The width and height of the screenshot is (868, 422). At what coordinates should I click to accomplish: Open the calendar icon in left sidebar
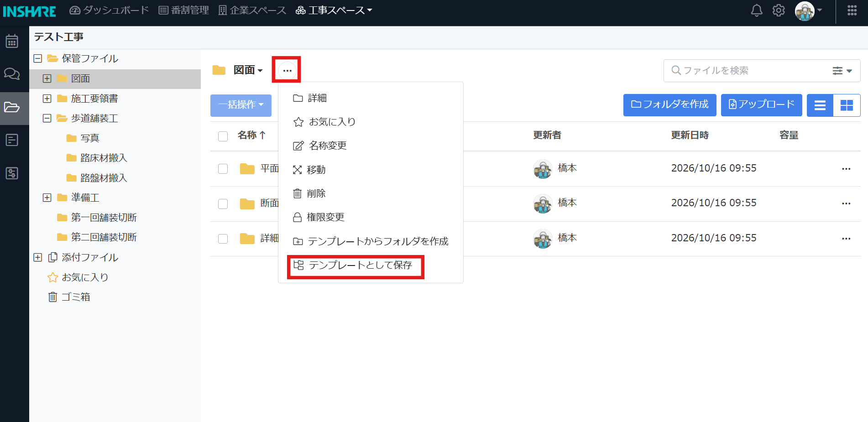(x=12, y=41)
